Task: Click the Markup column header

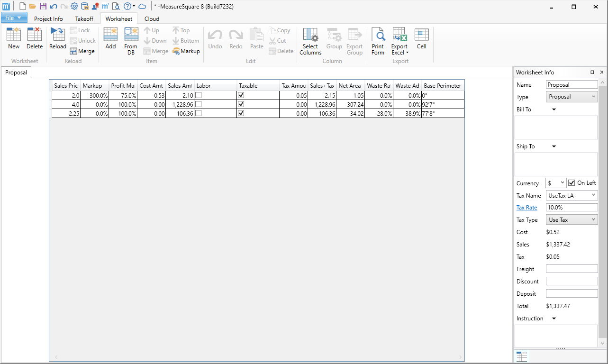Action: coord(95,86)
